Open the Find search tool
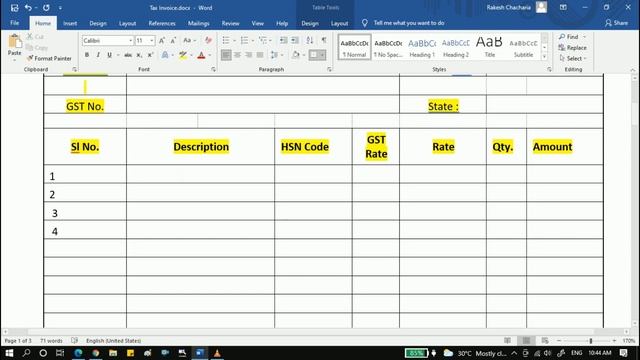Screen dimensions: 640x360 point(569,37)
